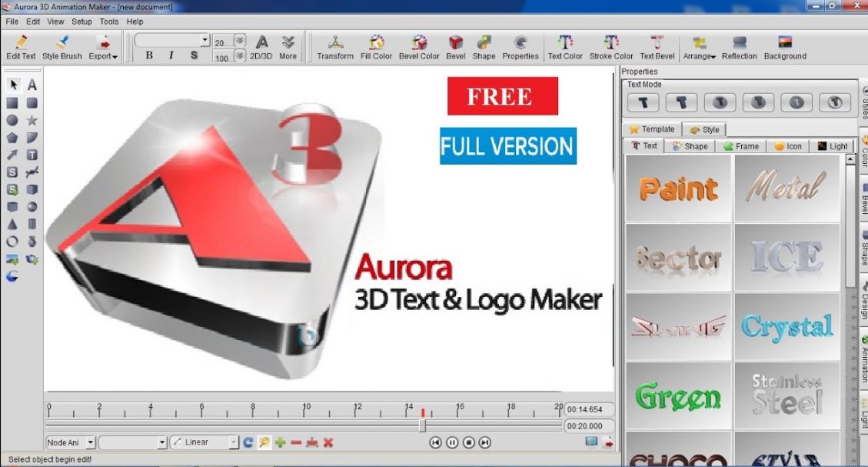Switch to the Style tab
868x467 pixels.
tap(705, 129)
